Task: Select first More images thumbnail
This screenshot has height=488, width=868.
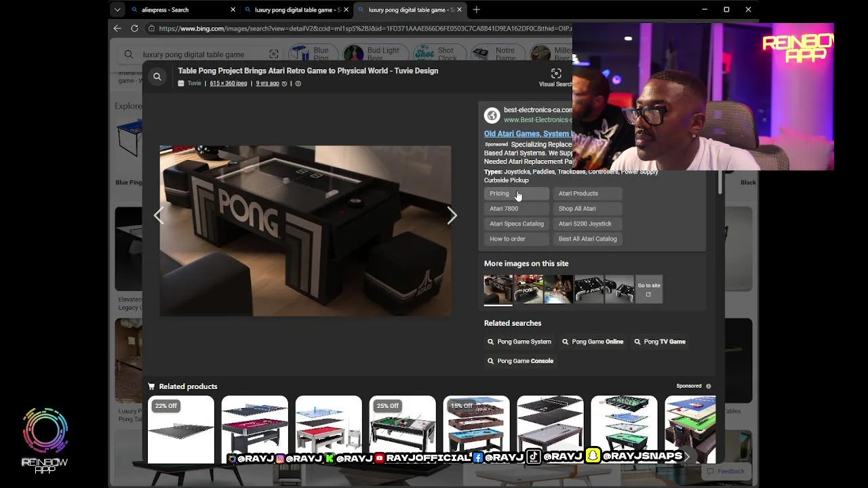Action: coord(498,289)
